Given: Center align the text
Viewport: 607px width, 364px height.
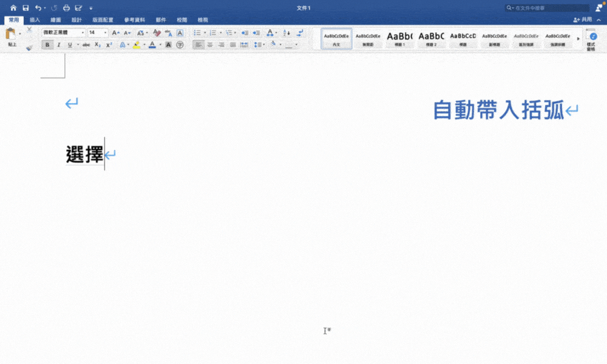Looking at the screenshot, I should pyautogui.click(x=210, y=45).
